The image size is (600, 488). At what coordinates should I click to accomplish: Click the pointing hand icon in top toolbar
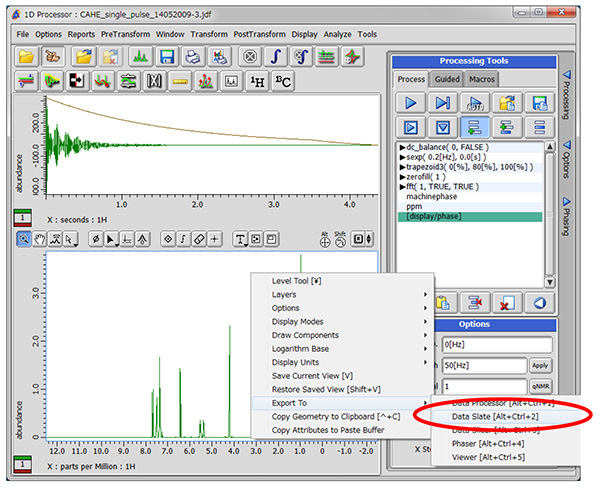52,57
